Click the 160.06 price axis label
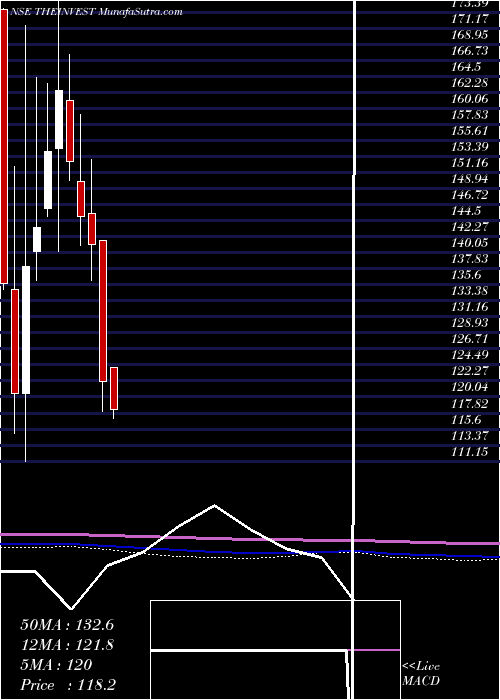Viewport: 500px width, 700px height. (x=469, y=99)
